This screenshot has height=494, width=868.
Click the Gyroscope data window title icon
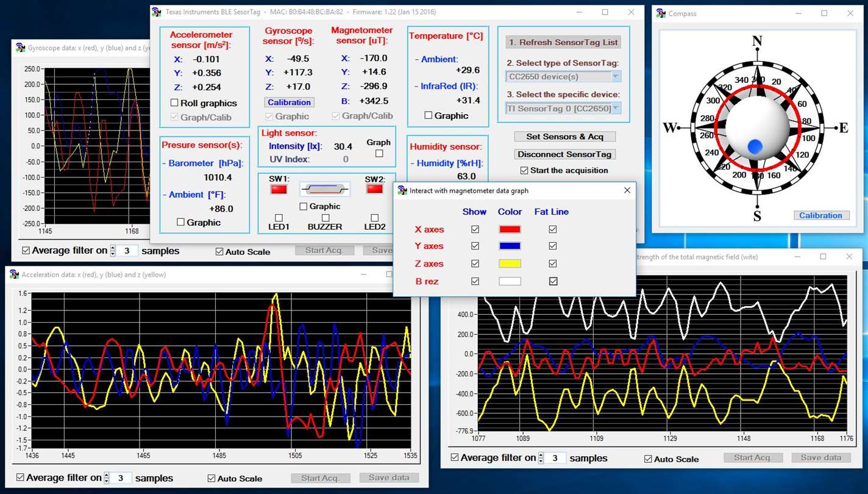coord(21,48)
